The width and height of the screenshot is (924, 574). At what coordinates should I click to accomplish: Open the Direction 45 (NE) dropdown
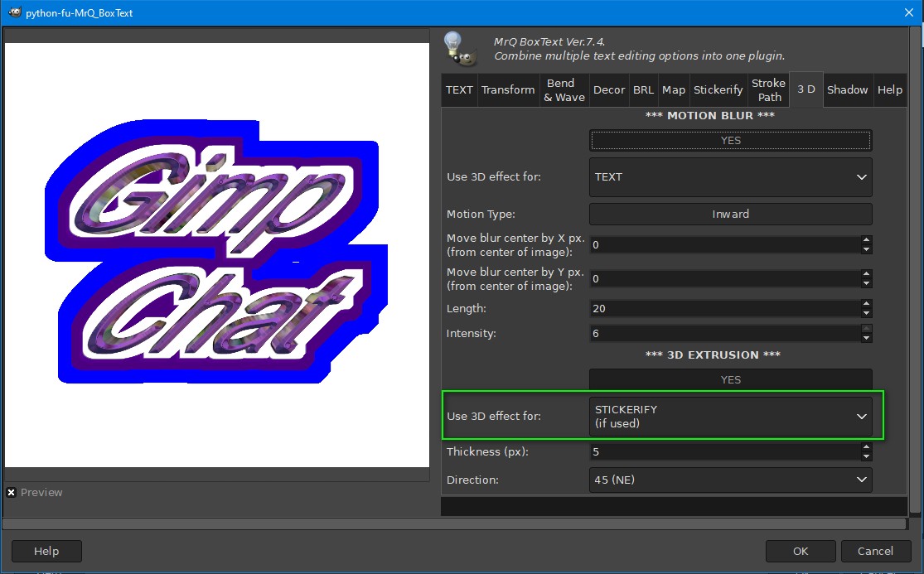click(731, 480)
